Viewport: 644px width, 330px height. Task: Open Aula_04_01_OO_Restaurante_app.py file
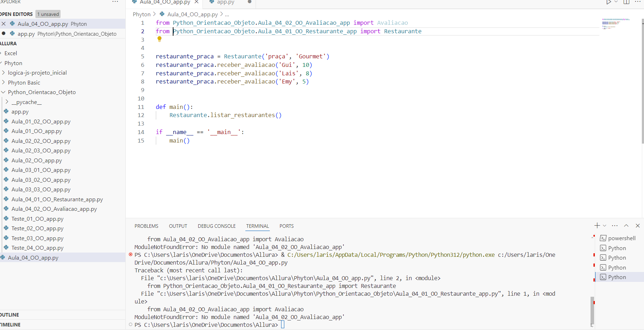(57, 199)
